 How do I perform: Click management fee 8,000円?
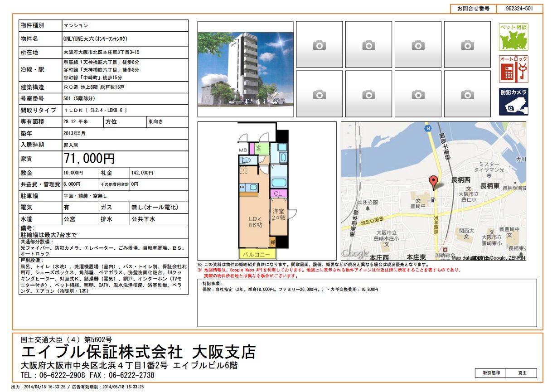point(72,184)
